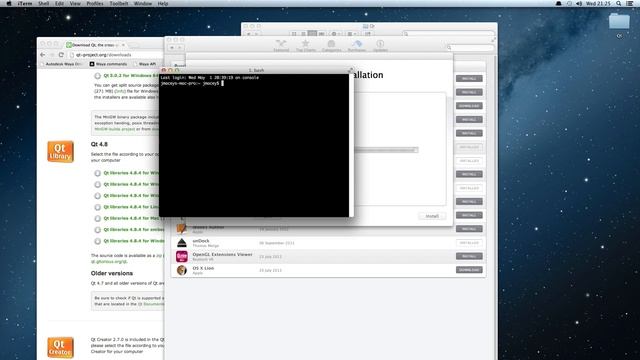The height and width of the screenshot is (360, 640).
Task: Click the Maya API bookmark in Chrome
Action: 145,64
